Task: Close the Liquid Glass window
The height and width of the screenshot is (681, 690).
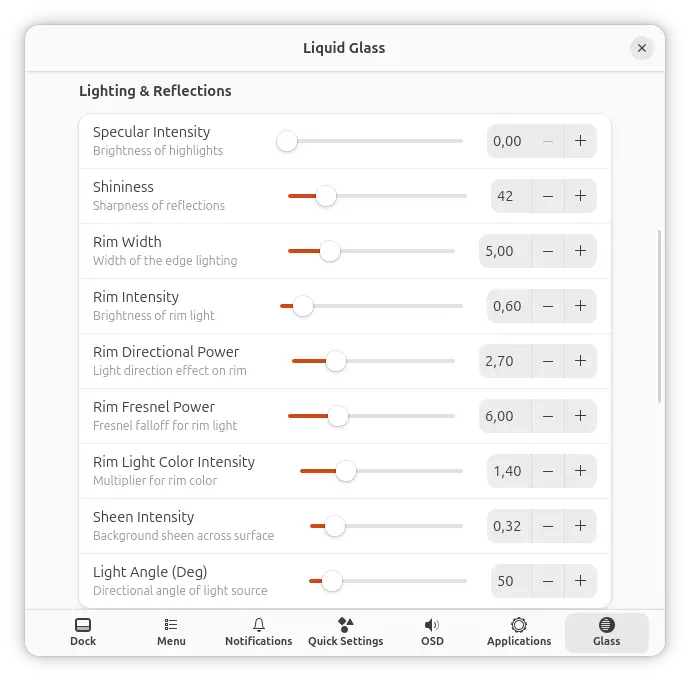Action: coord(642,48)
